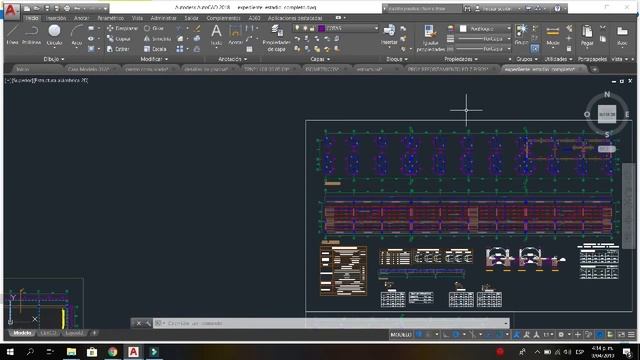Click the white object color swatch

(x=463, y=28)
